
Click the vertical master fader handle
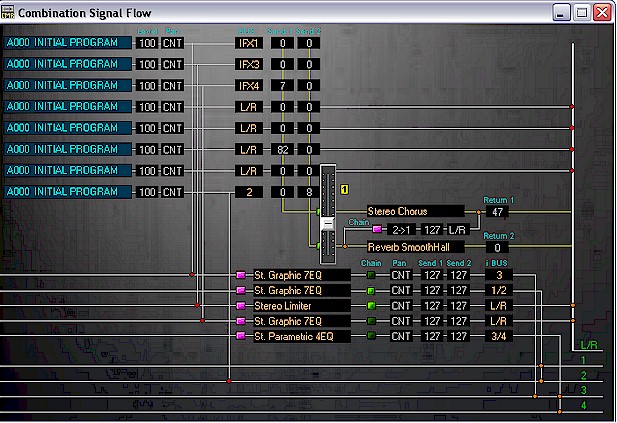tap(327, 233)
